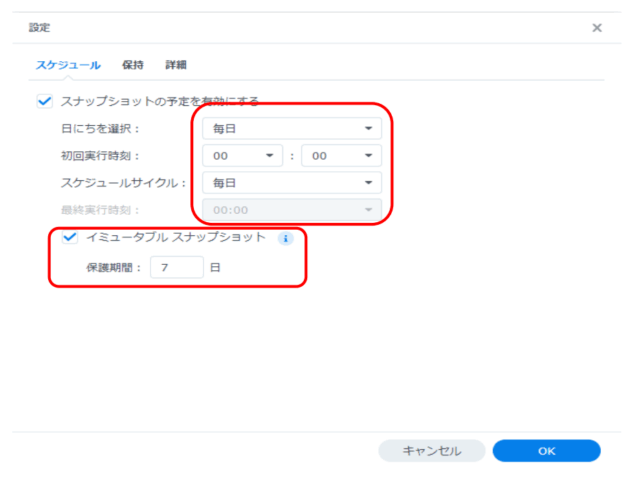Image resolution: width=640 pixels, height=478 pixels.
Task: Click the 日にちを選択 label text
Action: pyautogui.click(x=101, y=129)
